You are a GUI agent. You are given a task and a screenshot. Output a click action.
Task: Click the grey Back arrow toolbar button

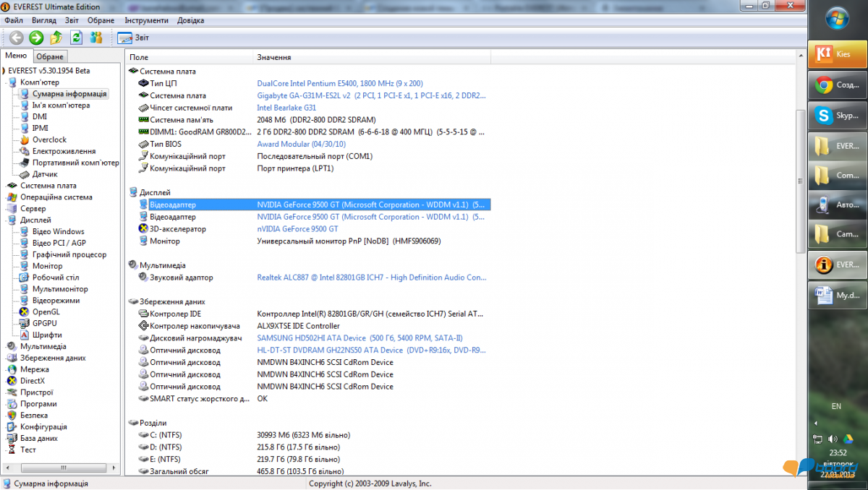point(16,38)
